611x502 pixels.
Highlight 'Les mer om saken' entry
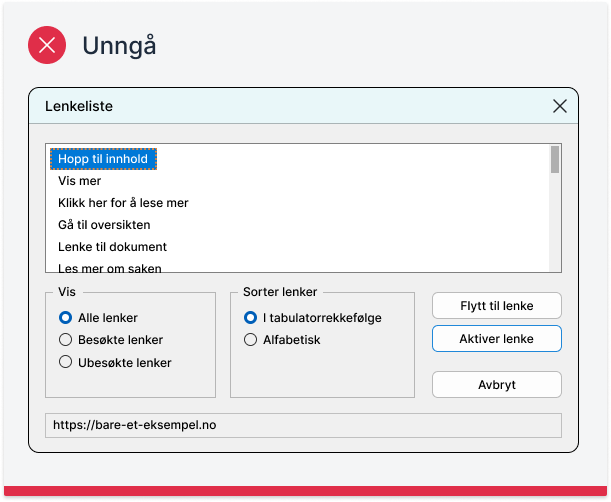(110, 267)
